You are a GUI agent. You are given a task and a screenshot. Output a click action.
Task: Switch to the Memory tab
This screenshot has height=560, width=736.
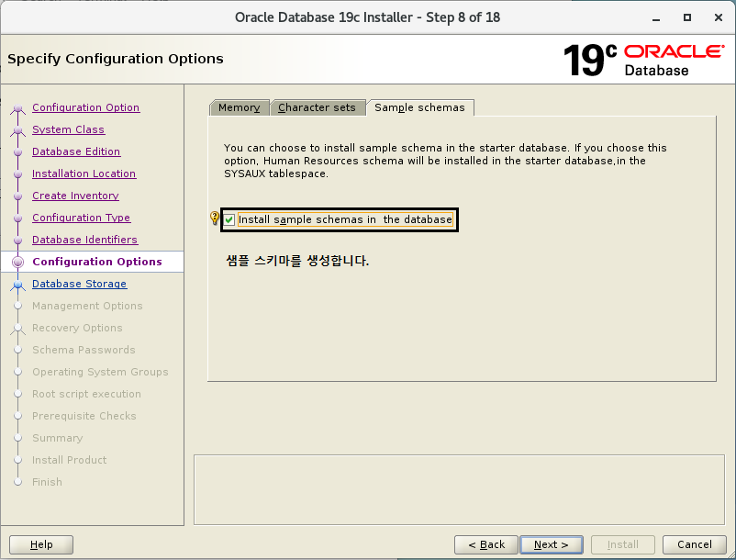(x=239, y=107)
